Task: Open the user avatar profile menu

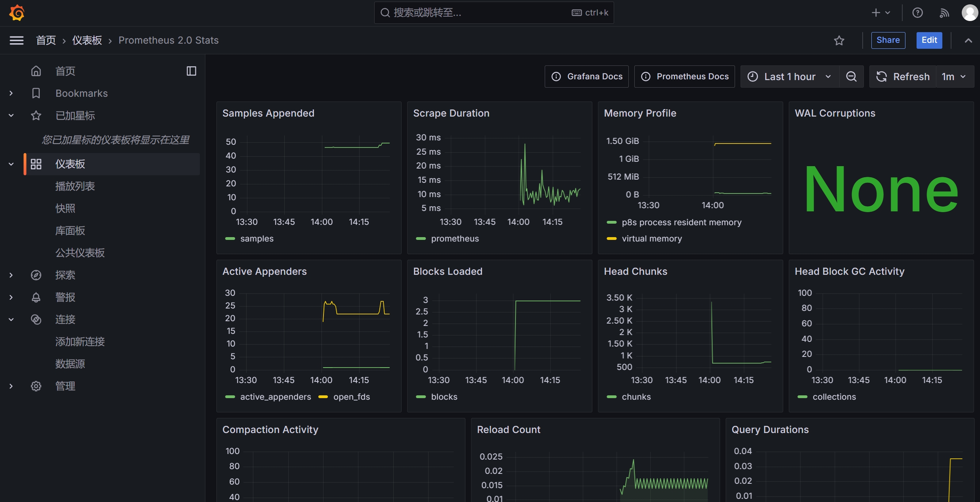Action: pos(970,13)
